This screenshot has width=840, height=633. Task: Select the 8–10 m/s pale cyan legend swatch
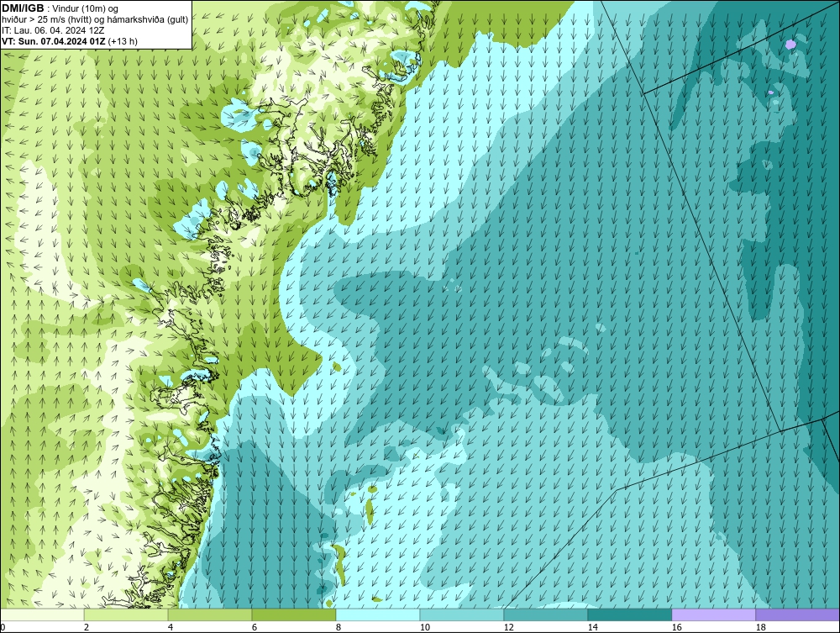point(378,615)
